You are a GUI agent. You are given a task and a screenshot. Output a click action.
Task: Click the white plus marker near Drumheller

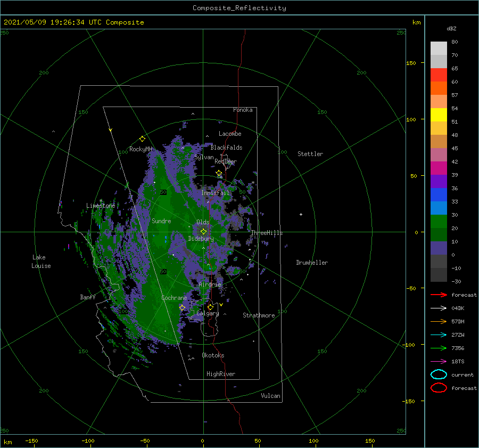(301, 214)
